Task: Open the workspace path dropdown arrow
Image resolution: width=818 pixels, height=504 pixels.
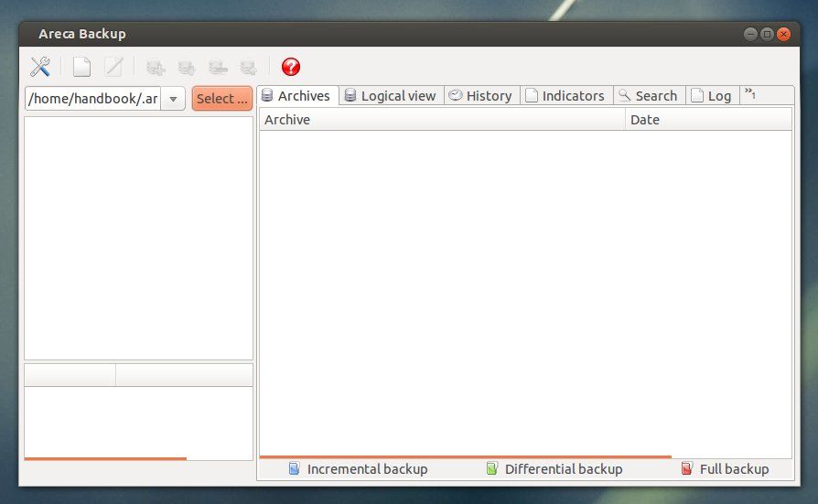Action: [173, 99]
